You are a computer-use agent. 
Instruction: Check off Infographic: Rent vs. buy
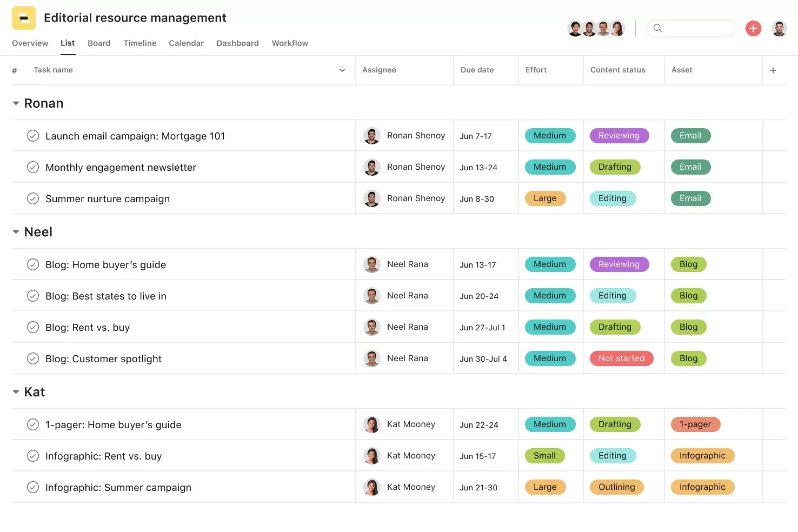coord(33,456)
